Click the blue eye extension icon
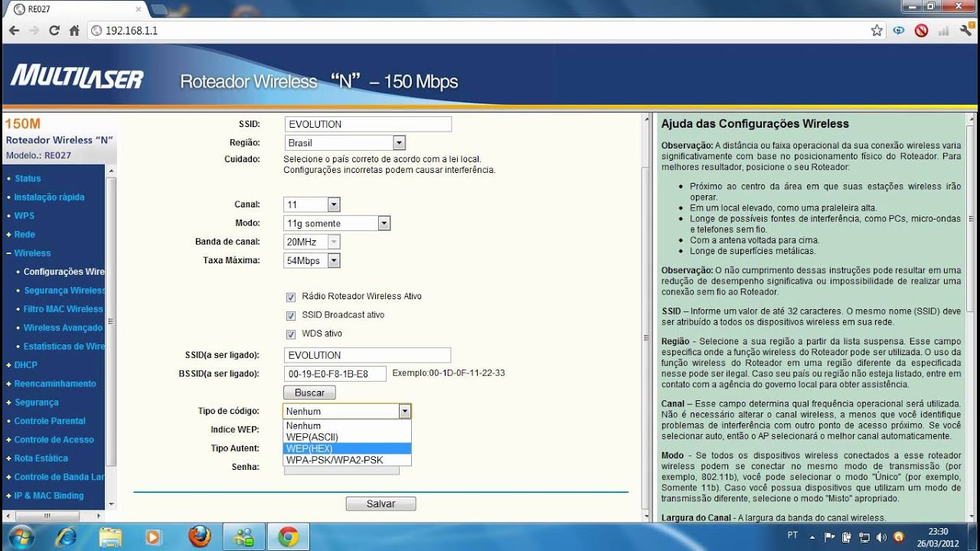Image resolution: width=980 pixels, height=551 pixels. click(899, 31)
